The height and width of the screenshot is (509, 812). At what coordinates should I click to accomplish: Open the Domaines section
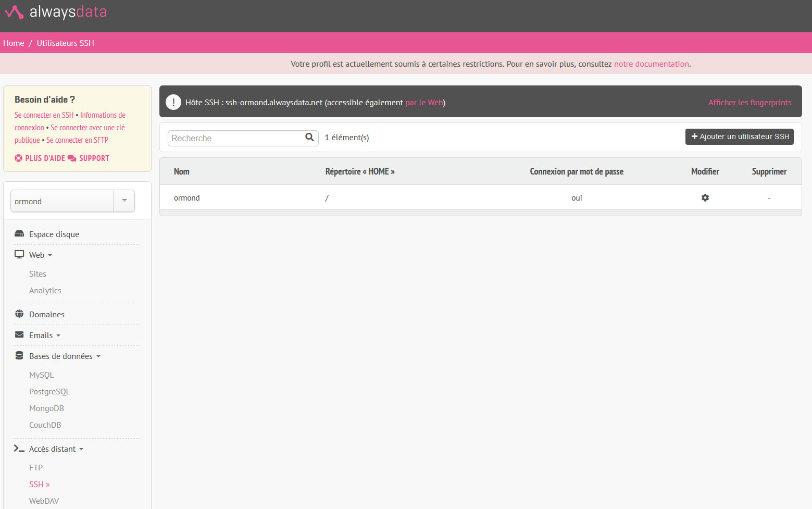pyautogui.click(x=46, y=315)
